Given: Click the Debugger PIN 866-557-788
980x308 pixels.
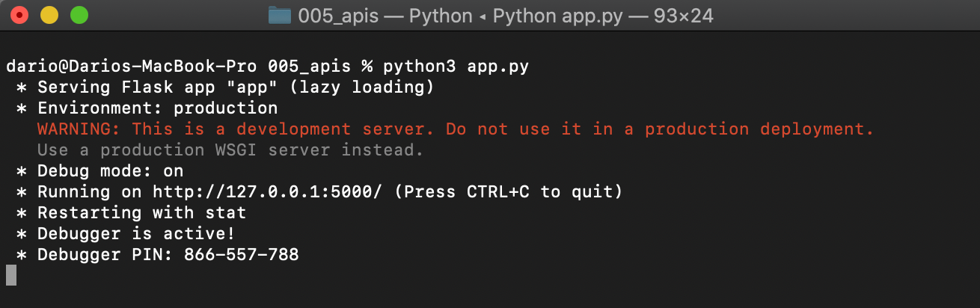Looking at the screenshot, I should pyautogui.click(x=241, y=255).
